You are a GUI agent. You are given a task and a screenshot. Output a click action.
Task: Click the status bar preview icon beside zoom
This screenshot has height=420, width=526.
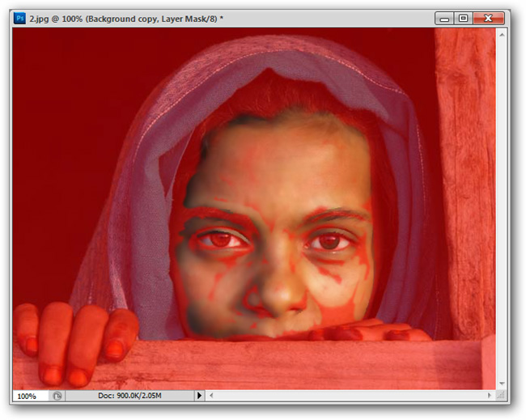(57, 397)
